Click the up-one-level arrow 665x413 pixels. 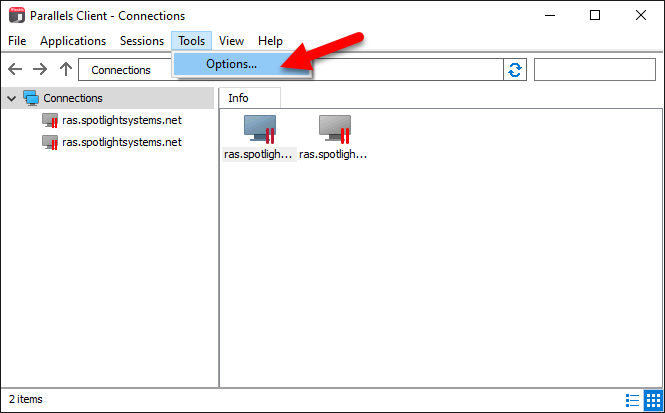click(x=65, y=69)
